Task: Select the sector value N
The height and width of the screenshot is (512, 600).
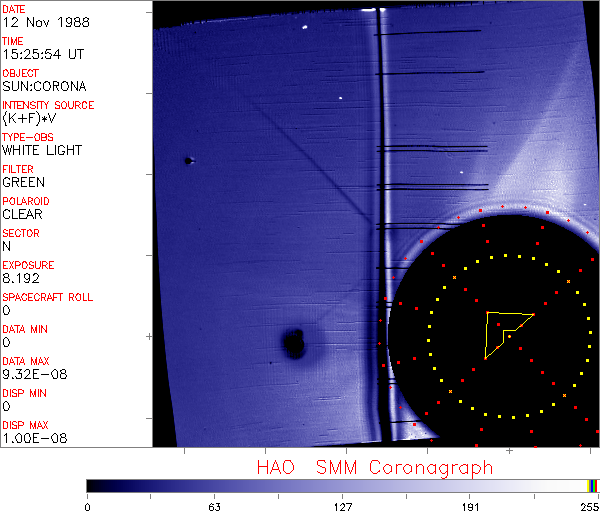Action: click(x=7, y=246)
